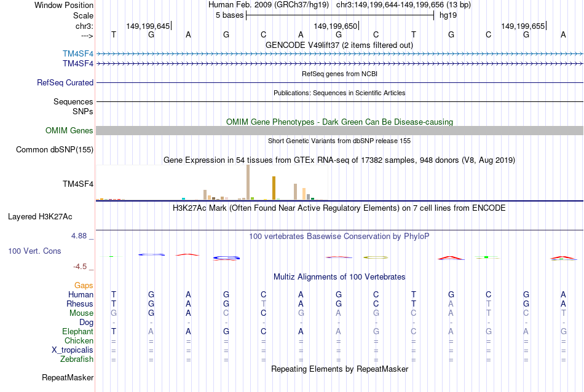Click the Rhesus species row label
The image size is (584, 392).
point(80,304)
